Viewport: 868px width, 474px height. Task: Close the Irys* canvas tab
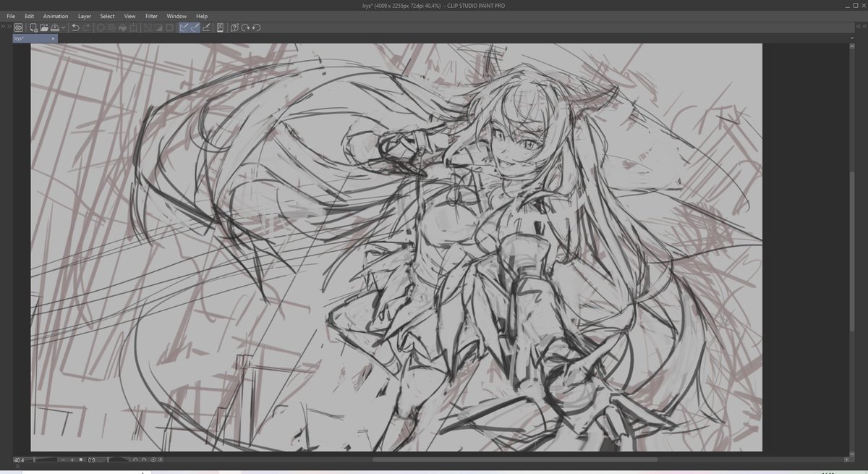coord(53,38)
